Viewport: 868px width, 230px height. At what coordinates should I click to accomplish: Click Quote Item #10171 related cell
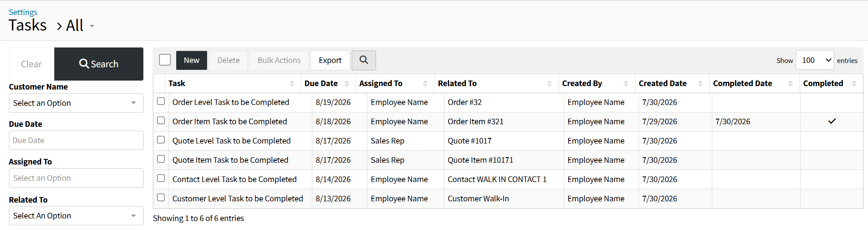pos(480,160)
